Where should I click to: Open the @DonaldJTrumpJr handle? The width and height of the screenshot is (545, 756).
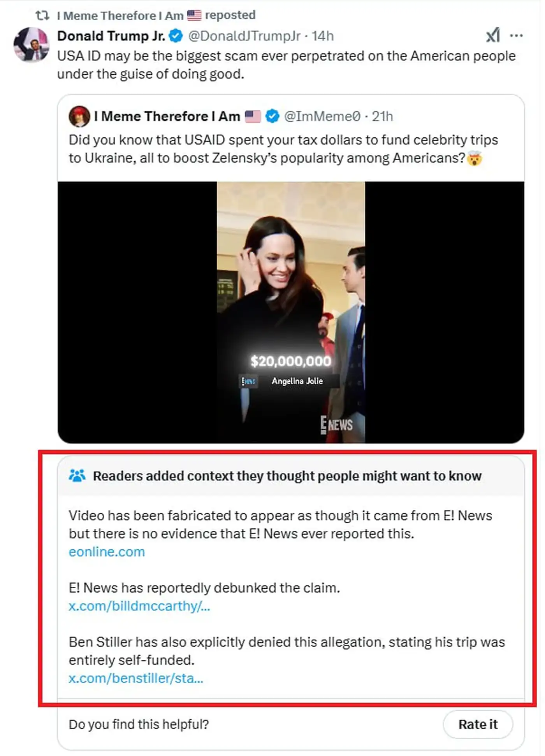point(244,36)
